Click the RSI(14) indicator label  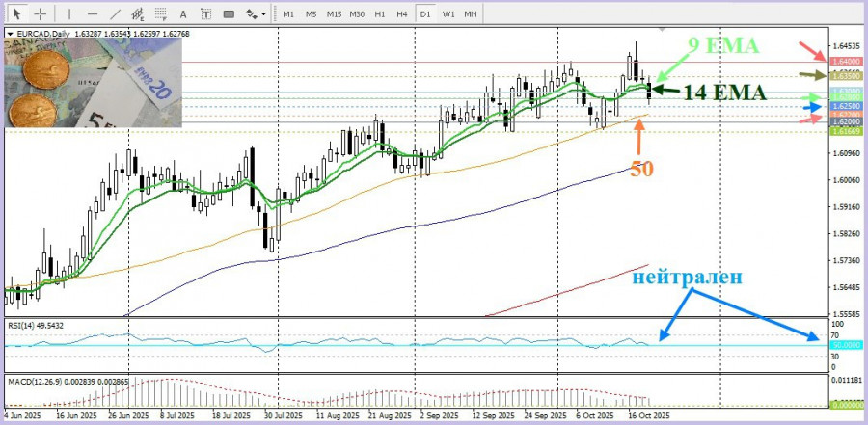[36, 325]
